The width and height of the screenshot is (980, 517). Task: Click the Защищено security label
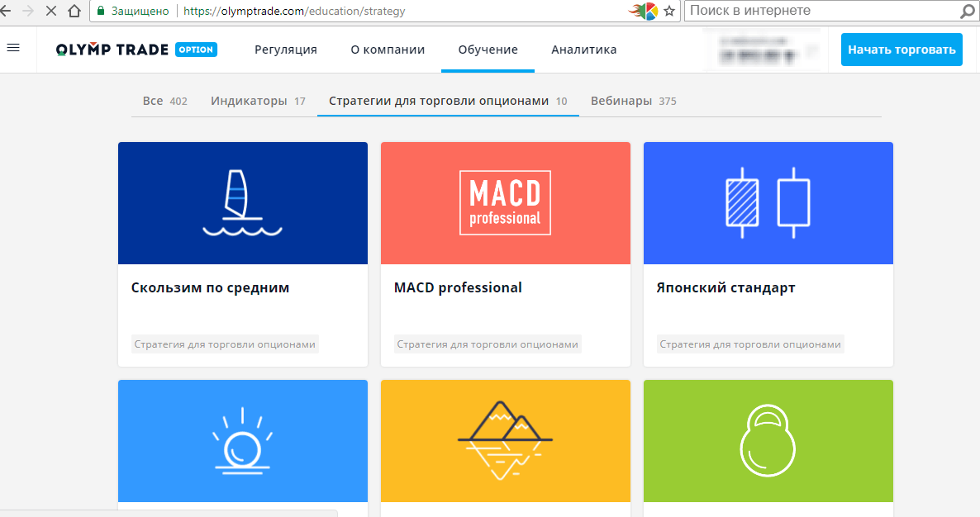tap(140, 12)
